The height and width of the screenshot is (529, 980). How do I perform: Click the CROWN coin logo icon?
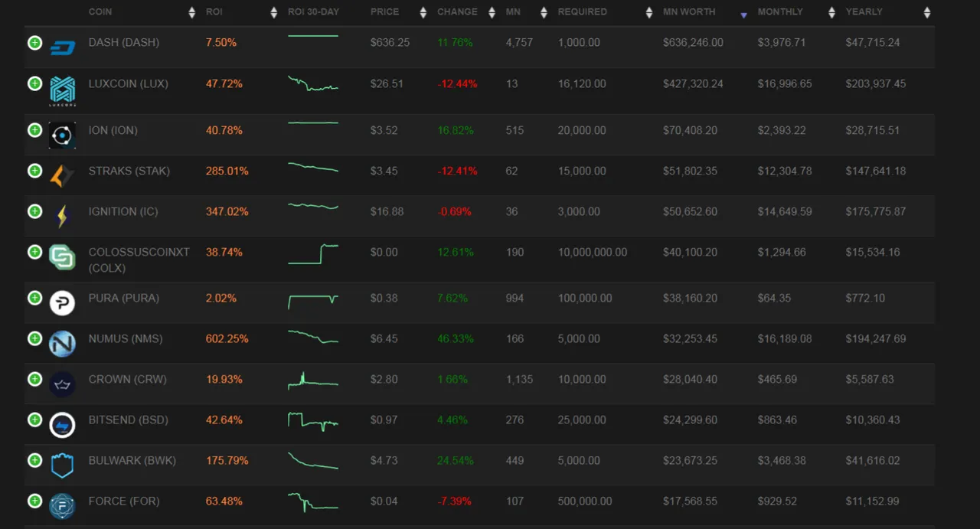click(x=62, y=384)
